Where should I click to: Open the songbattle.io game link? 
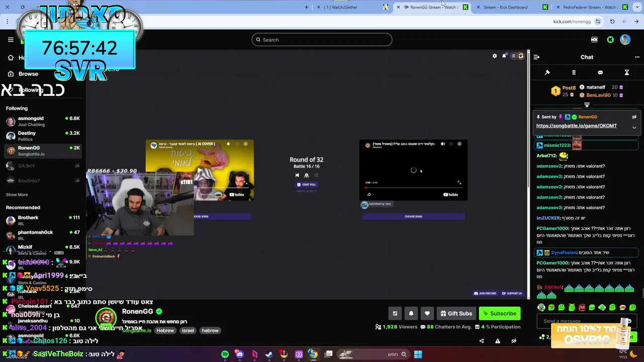click(x=576, y=126)
